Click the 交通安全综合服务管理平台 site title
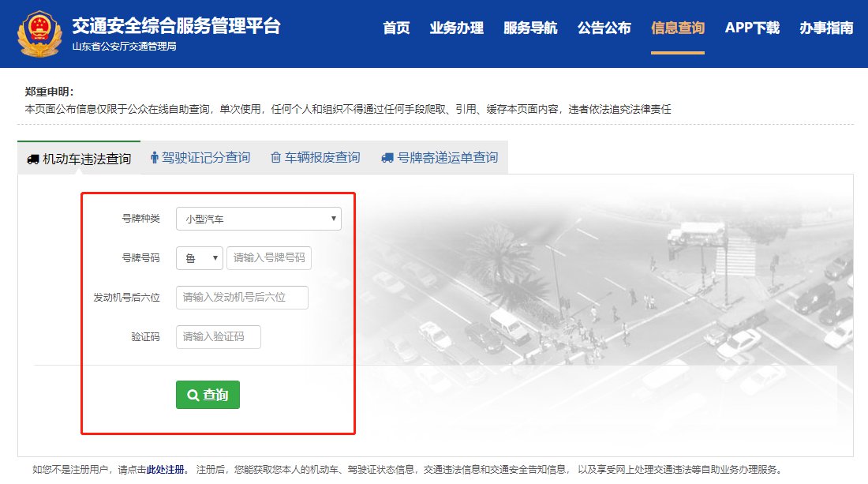The image size is (868, 484). click(x=176, y=25)
